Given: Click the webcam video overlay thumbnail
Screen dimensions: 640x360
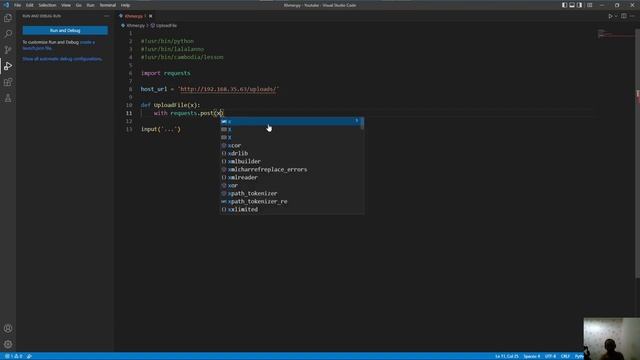Looking at the screenshot, I should coord(611,338).
